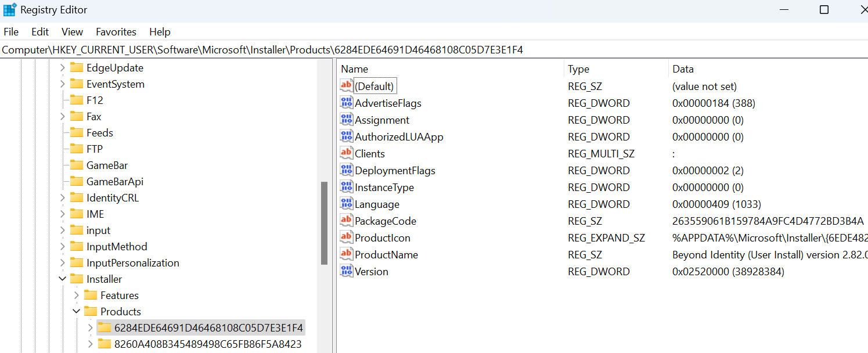868x353 pixels.
Task: Click the tree pane vertical scrollbar thumb
Action: [x=324, y=223]
